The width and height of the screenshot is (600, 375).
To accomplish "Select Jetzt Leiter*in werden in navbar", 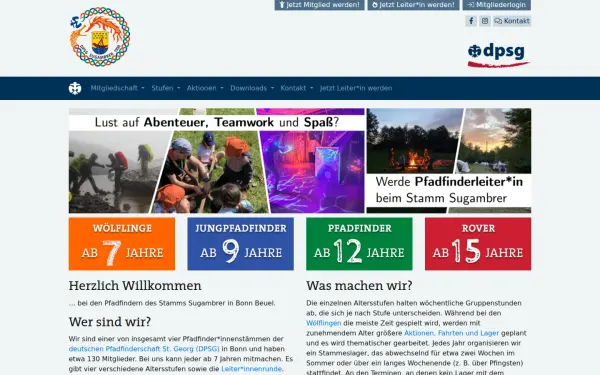I will pyautogui.click(x=356, y=88).
